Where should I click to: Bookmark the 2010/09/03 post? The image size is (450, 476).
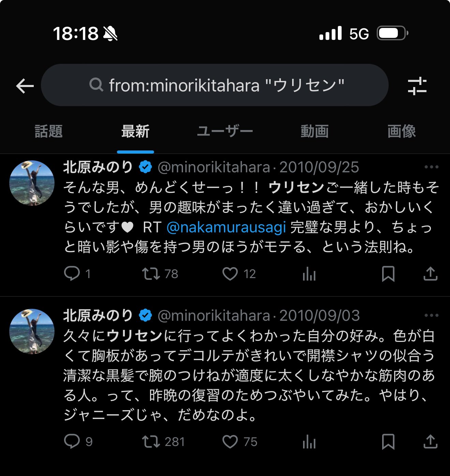click(388, 442)
